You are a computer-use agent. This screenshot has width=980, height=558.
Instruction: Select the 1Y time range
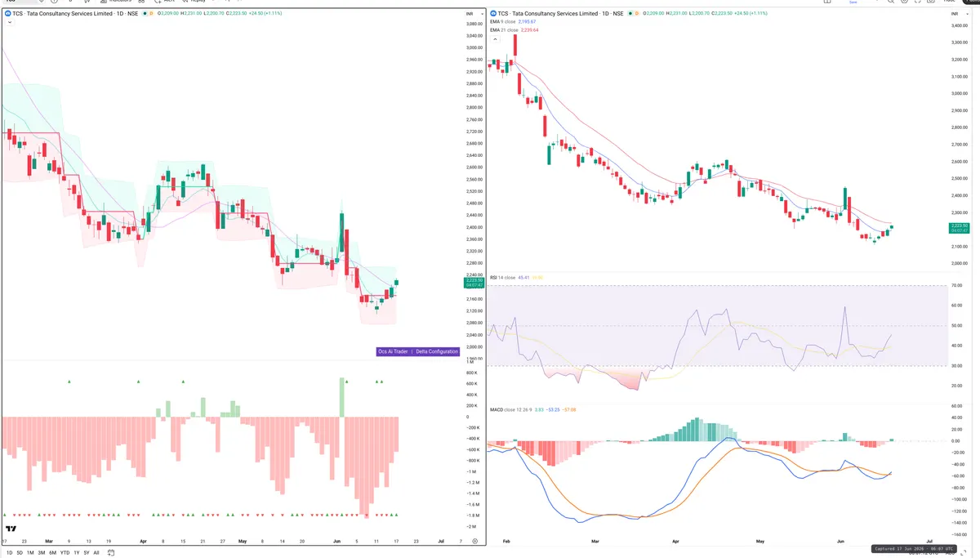[77, 552]
